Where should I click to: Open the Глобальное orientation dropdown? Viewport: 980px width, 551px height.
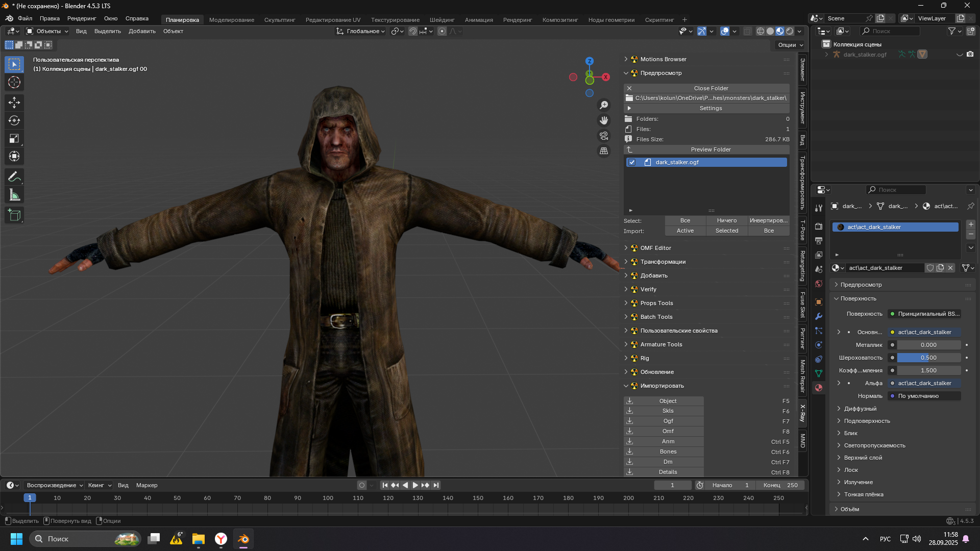(x=361, y=31)
